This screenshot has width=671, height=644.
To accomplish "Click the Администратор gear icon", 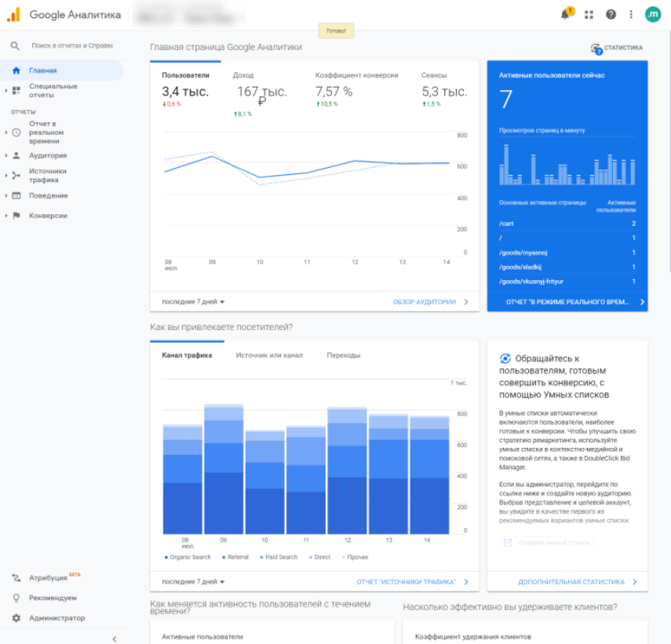I will click(x=16, y=618).
